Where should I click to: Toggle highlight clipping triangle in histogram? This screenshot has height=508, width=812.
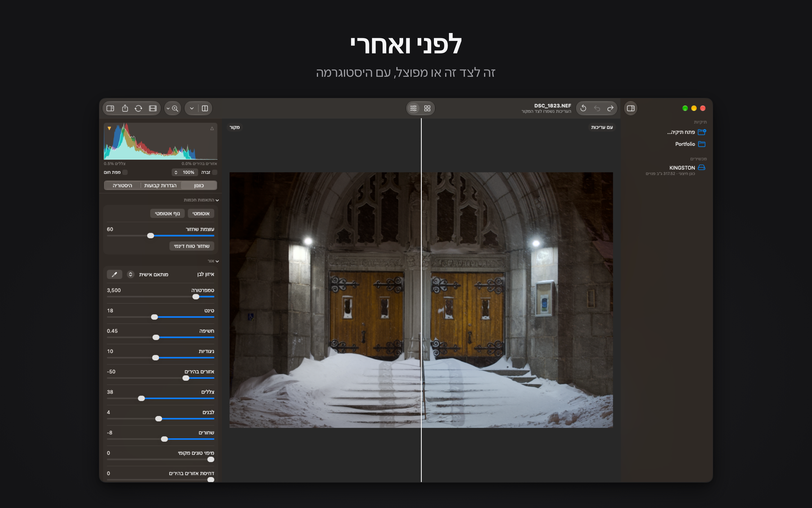coord(212,128)
